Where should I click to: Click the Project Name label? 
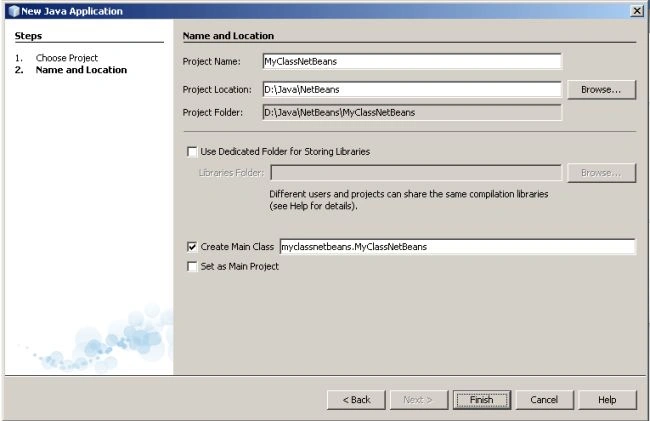pos(211,61)
